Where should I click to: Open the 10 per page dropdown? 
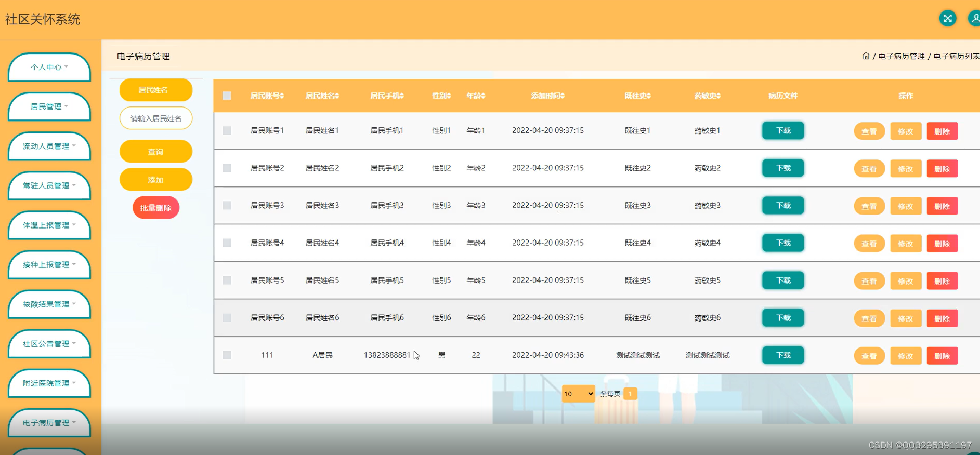(578, 394)
